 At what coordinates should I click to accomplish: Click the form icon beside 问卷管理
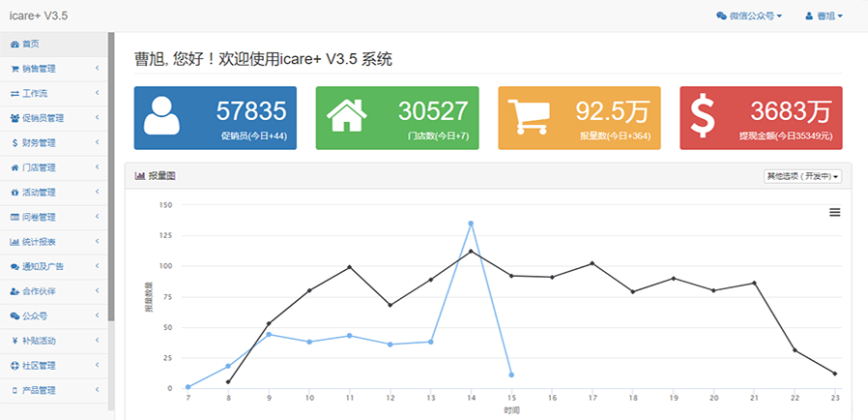click(14, 217)
